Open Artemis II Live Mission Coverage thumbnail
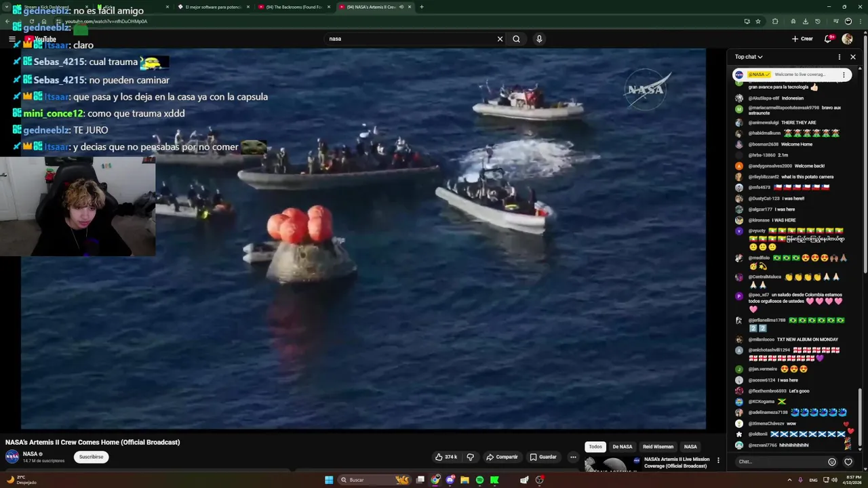This screenshot has width=868, height=488. click(612, 463)
